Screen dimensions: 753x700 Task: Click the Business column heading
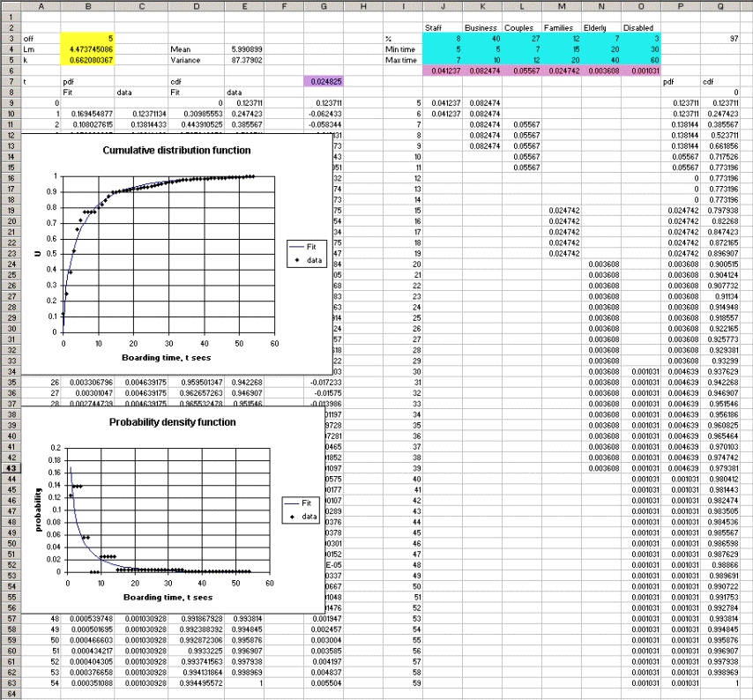click(x=481, y=28)
